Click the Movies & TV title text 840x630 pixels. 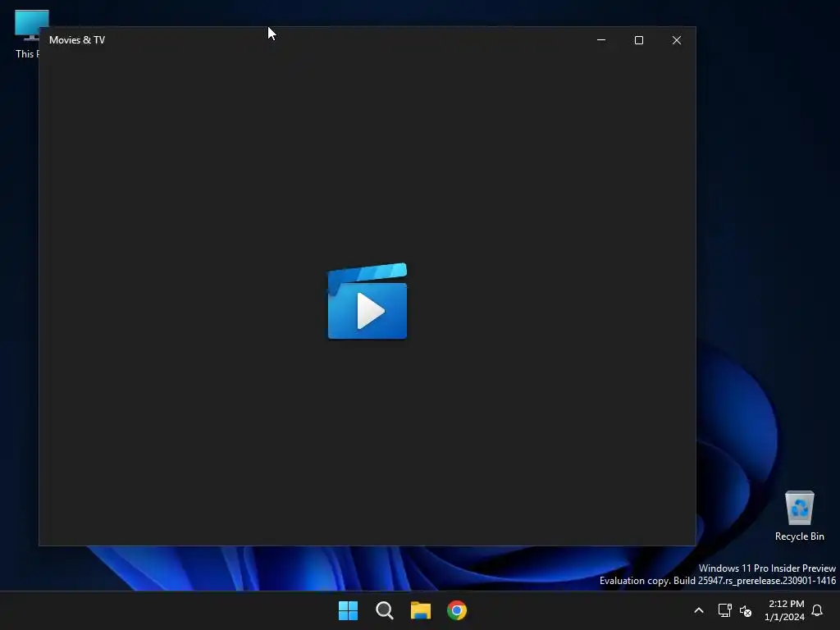(77, 40)
